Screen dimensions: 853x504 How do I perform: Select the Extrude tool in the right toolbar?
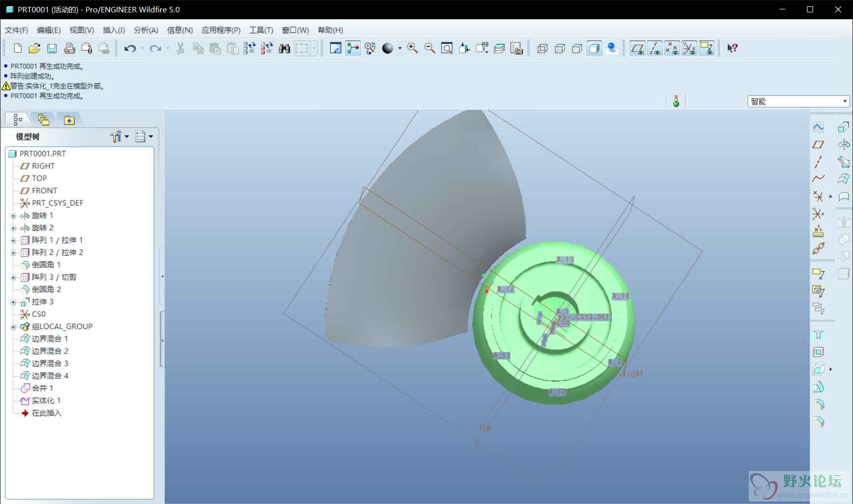tap(844, 127)
